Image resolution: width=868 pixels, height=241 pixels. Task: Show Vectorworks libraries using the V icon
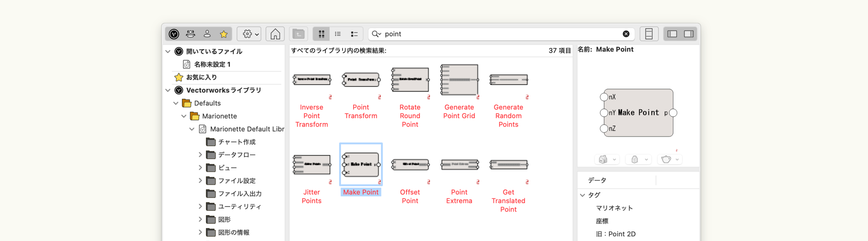174,34
